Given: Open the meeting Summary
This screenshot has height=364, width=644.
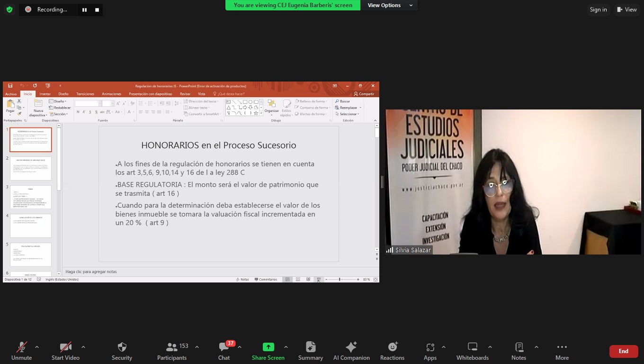Looking at the screenshot, I should (311, 351).
